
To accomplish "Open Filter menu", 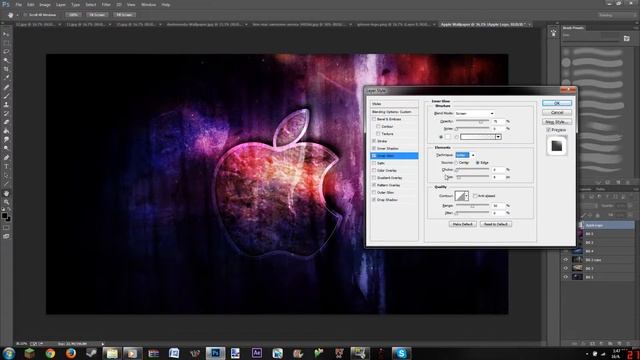I will (106, 4).
